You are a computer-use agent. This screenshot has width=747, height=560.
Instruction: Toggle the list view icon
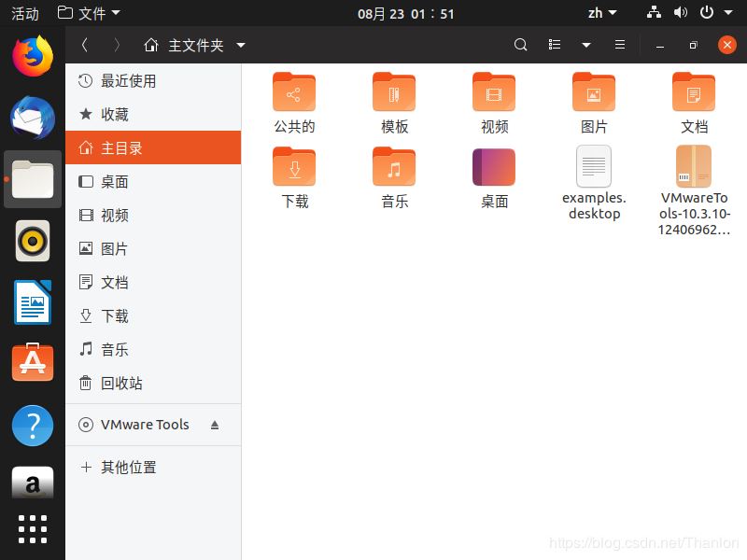click(555, 45)
